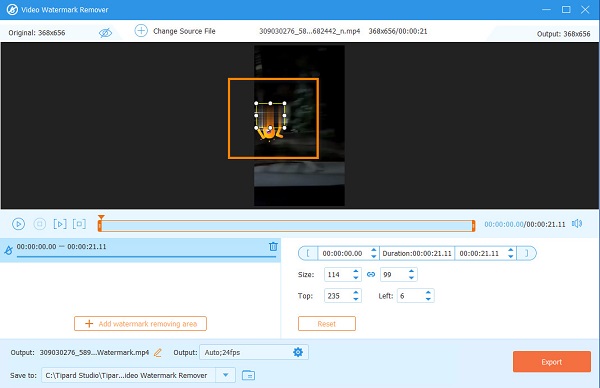Increase the Left position value
Image resolution: width=600 pixels, height=388 pixels.
tap(428, 292)
